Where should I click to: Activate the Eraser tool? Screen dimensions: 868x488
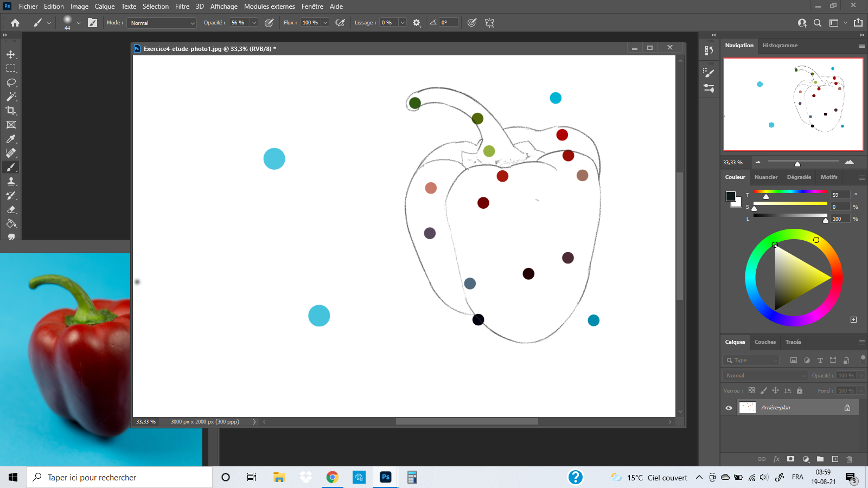click(11, 210)
